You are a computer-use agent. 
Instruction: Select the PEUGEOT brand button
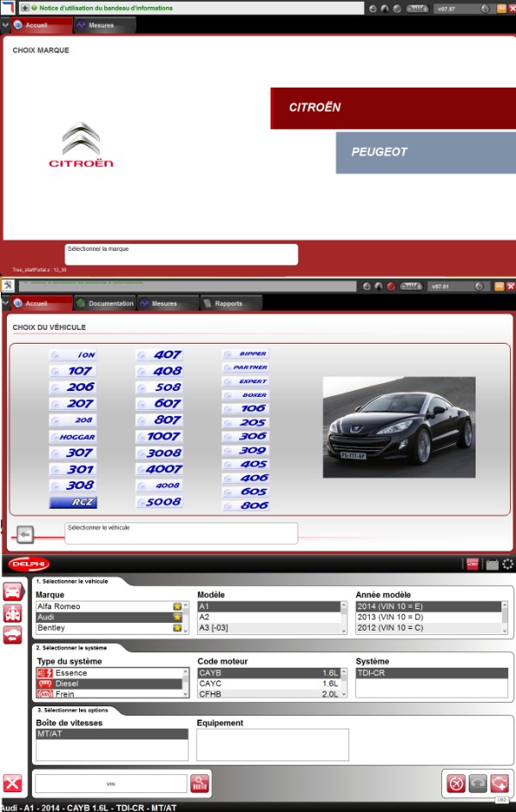tap(426, 153)
